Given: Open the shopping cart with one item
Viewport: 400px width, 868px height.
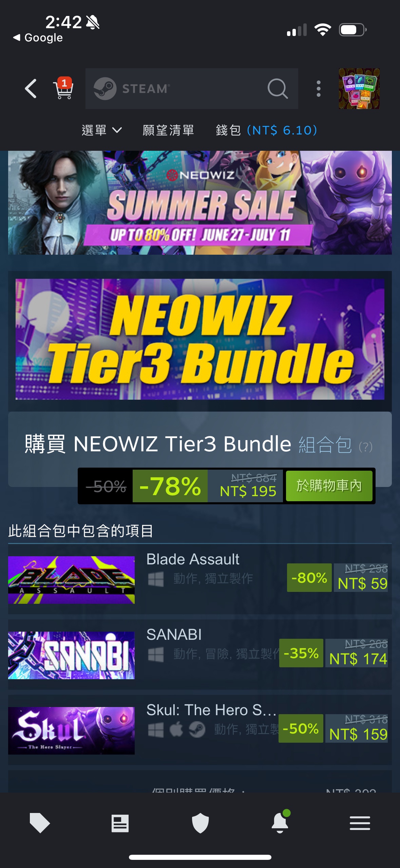Looking at the screenshot, I should point(63,88).
